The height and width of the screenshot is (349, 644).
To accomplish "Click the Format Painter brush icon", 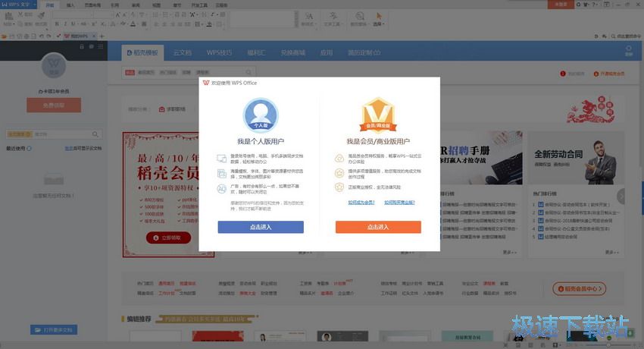I will click(x=41, y=15).
